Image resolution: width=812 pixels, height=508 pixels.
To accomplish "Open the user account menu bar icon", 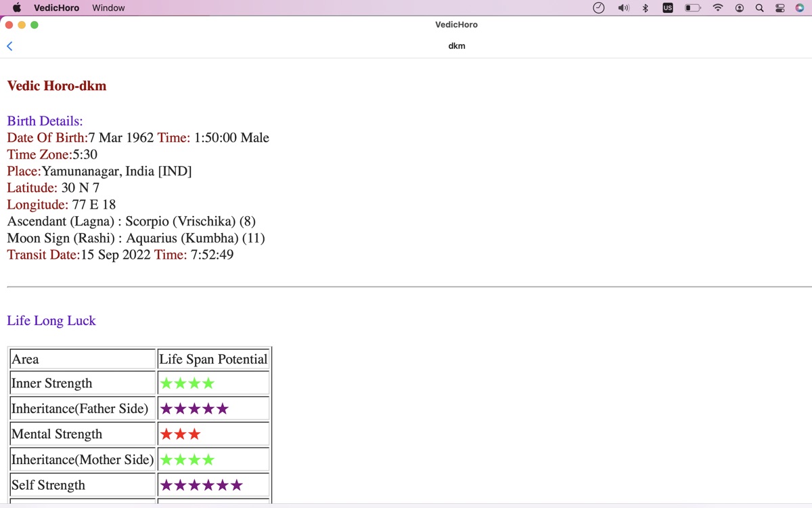I will point(740,8).
